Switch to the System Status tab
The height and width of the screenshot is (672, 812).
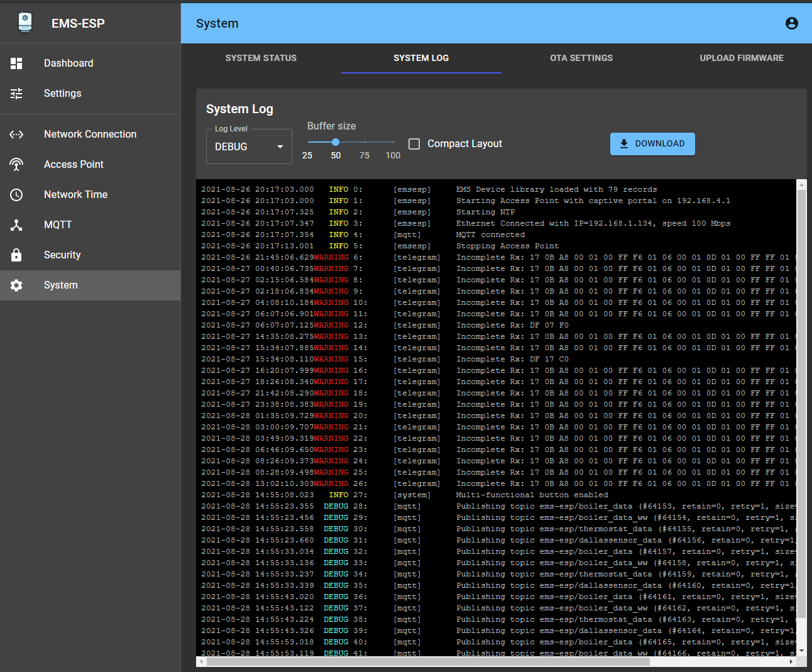pyautogui.click(x=261, y=58)
